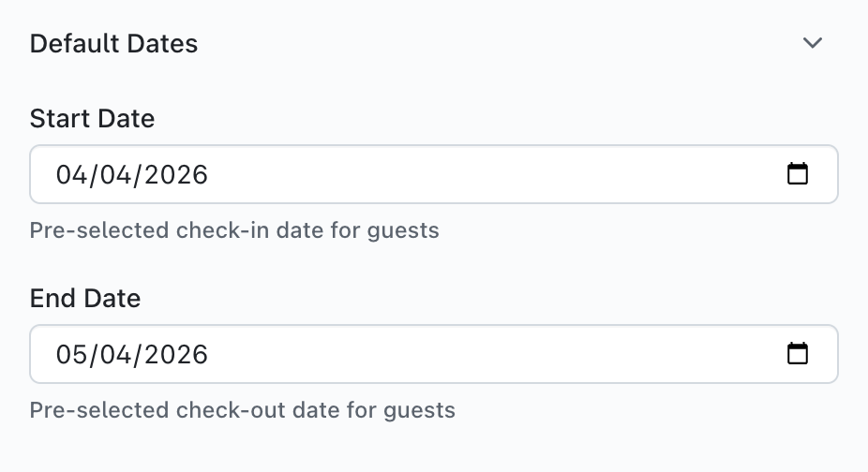
Task: Select the 2026 year in End Date
Action: 175,354
